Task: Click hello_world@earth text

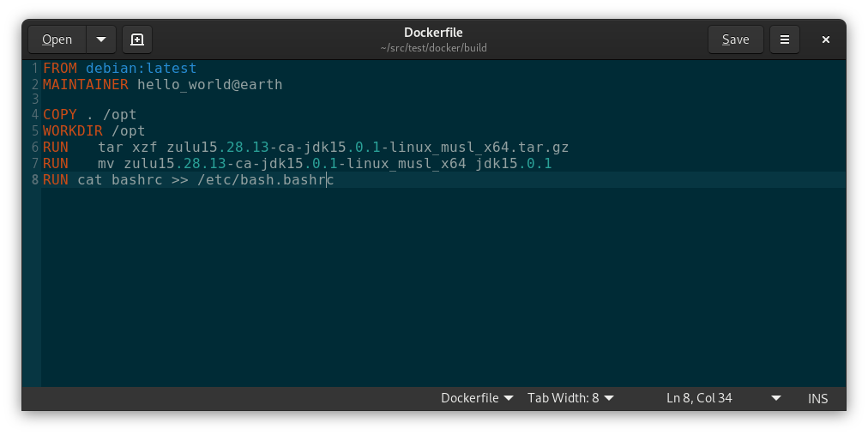Action: 210,84
